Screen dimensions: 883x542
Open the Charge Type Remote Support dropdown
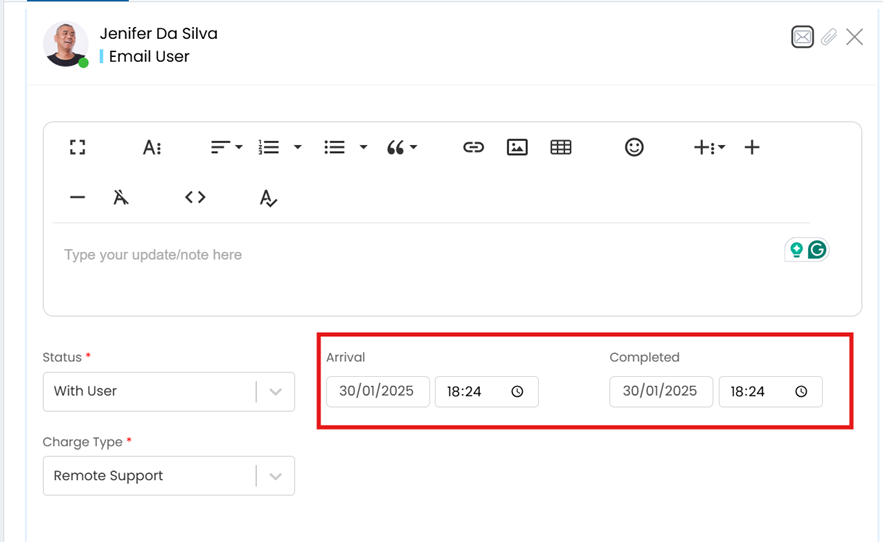point(275,477)
